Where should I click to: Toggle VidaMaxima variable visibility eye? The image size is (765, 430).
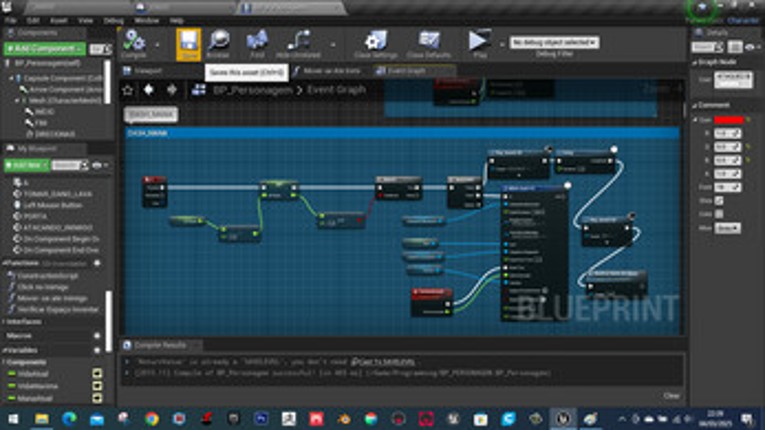click(x=97, y=386)
